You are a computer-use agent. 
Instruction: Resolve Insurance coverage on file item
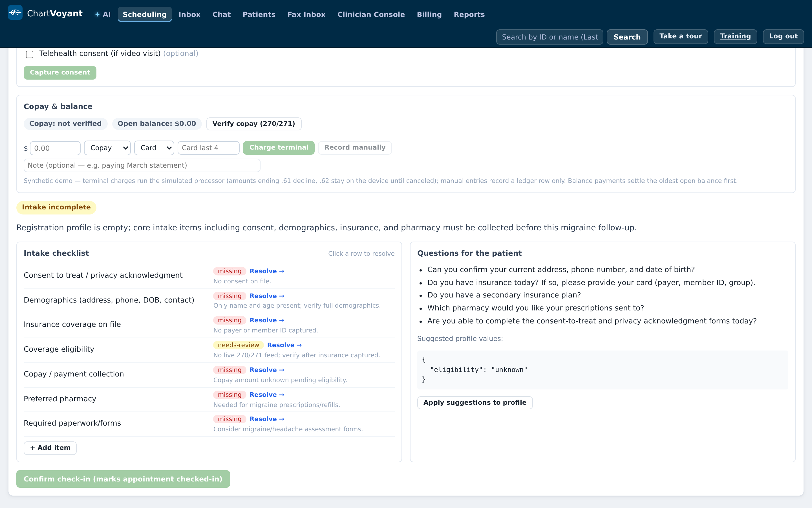(267, 320)
